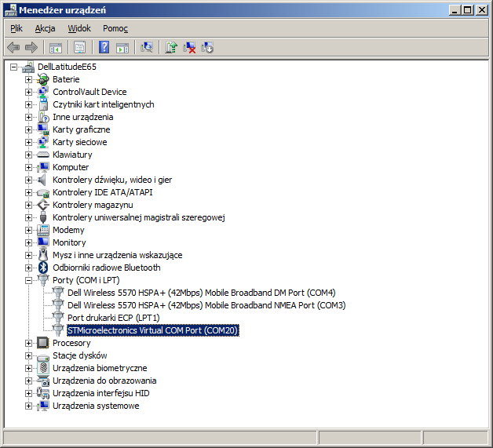Expand the Urządzenia systemowe node
Image resolution: width=493 pixels, height=448 pixels.
(x=28, y=406)
